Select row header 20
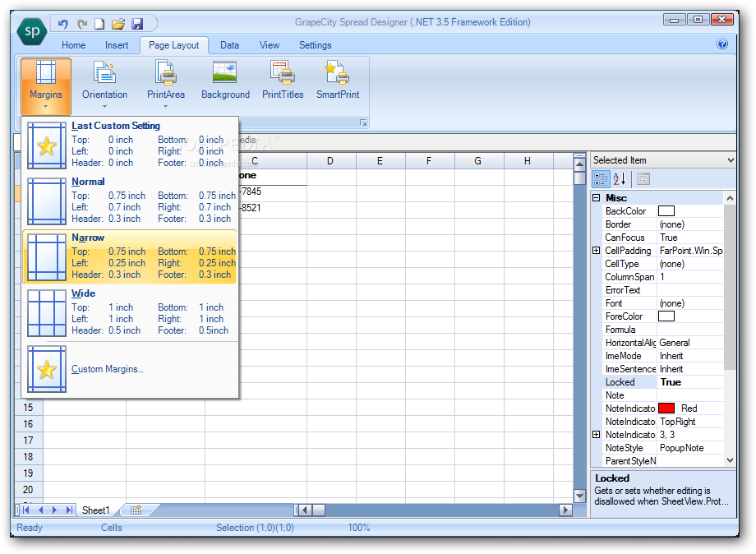Screen dimensions: 756x554 coord(29,489)
